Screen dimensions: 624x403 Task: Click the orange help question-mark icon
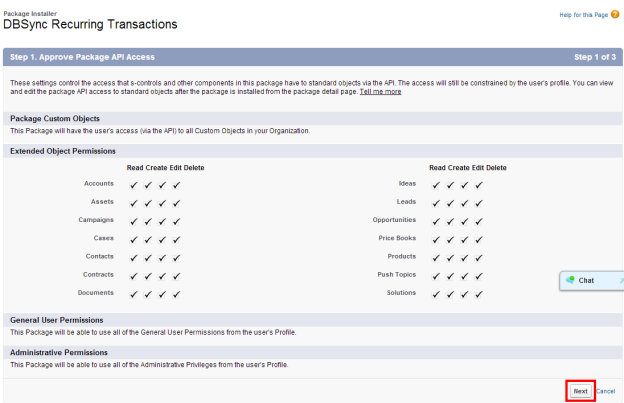(x=615, y=15)
